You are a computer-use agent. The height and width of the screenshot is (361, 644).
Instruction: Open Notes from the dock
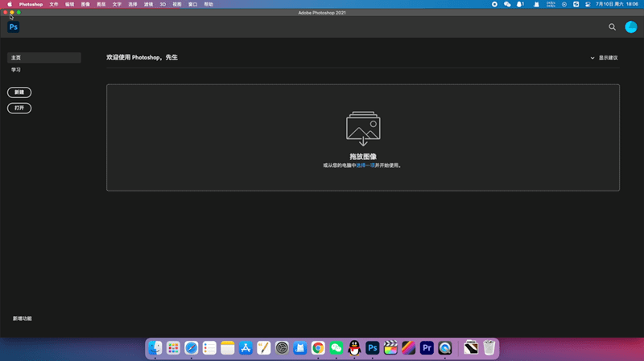pos(228,348)
